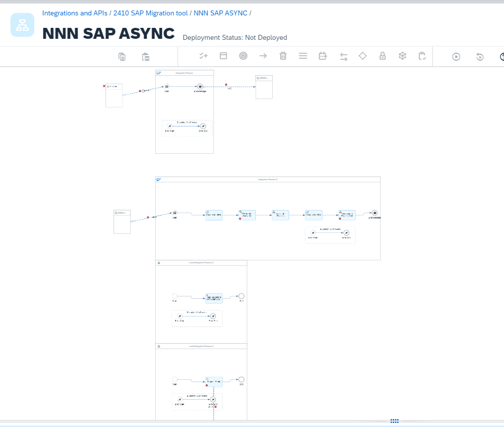Select End Message event in Integration Process 2
504x427 pixels.
(x=375, y=213)
